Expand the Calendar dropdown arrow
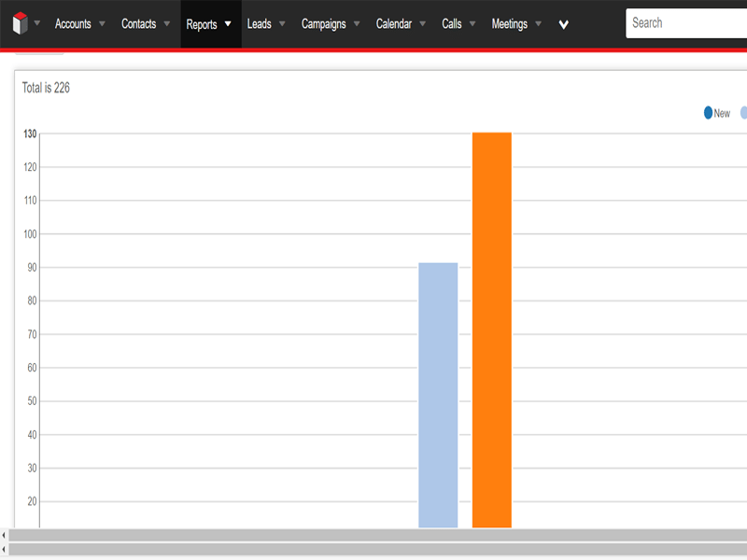The height and width of the screenshot is (560, 747). pos(423,24)
